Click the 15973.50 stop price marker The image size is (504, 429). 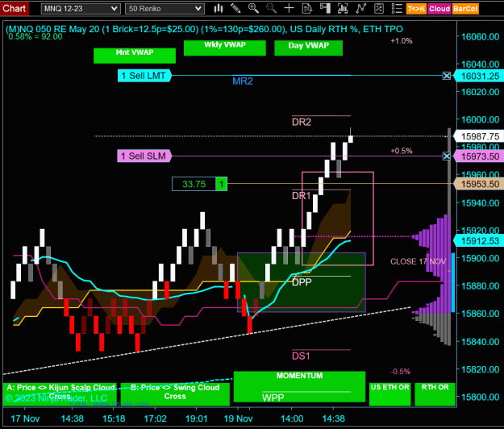479,156
